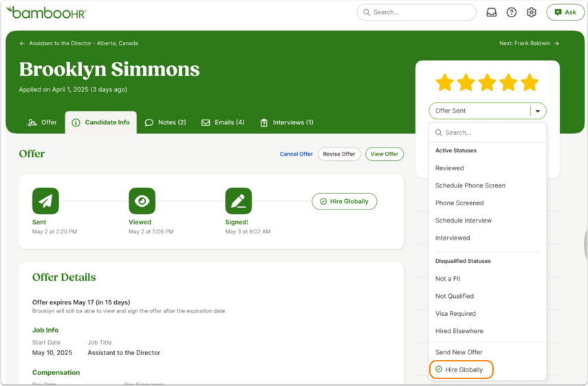Click the Job Info section label
Image resolution: width=588 pixels, height=386 pixels.
45,330
